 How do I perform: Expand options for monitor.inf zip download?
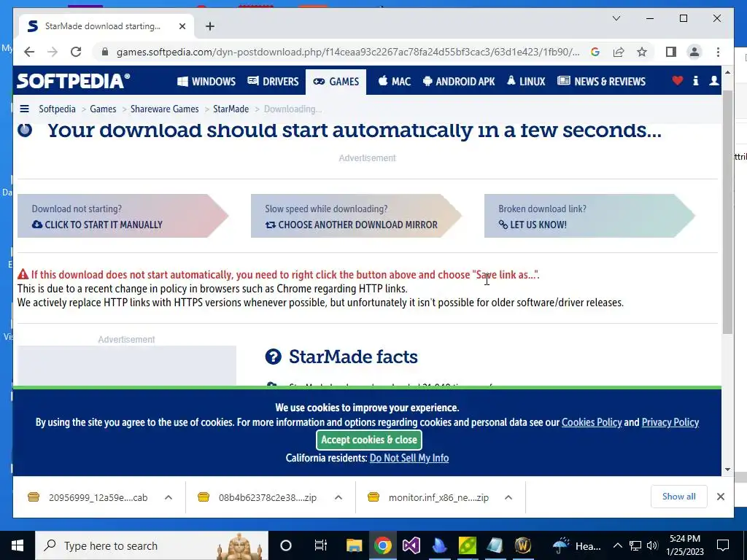508,497
